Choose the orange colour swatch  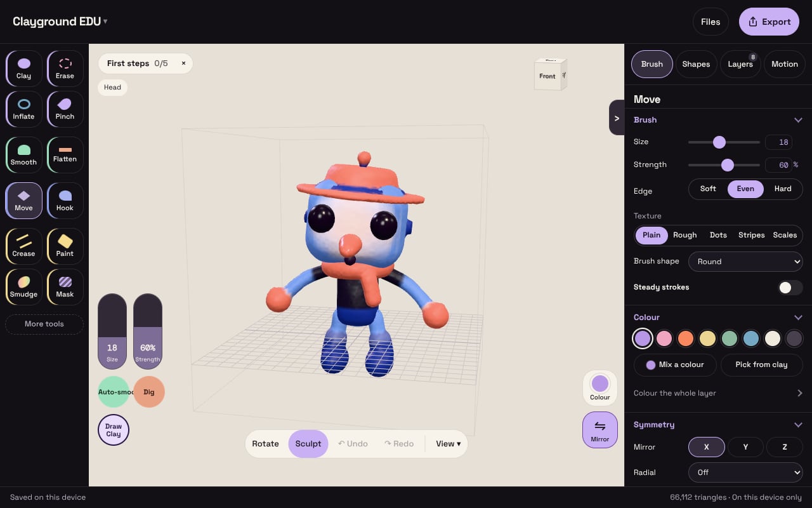pos(685,338)
